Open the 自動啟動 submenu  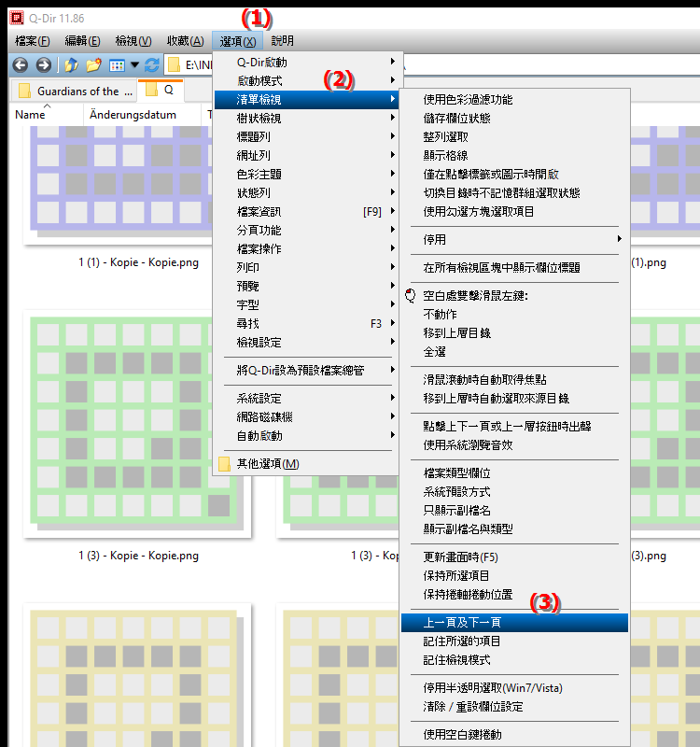tap(306, 436)
